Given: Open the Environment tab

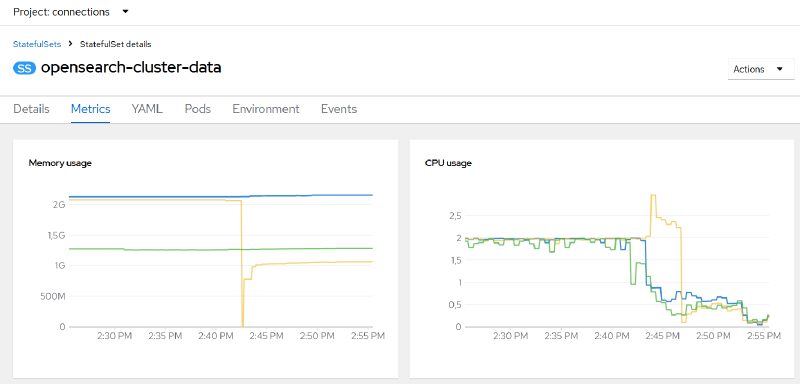Looking at the screenshot, I should pos(266,109).
